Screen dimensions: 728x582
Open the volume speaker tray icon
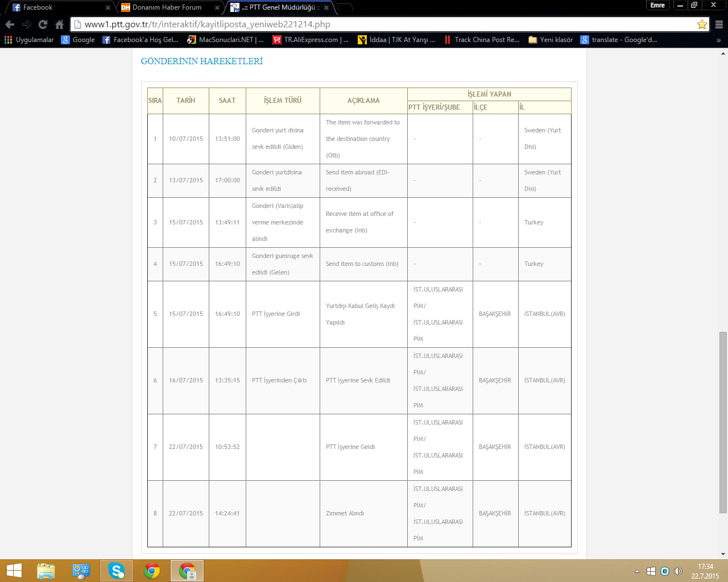pos(678,571)
